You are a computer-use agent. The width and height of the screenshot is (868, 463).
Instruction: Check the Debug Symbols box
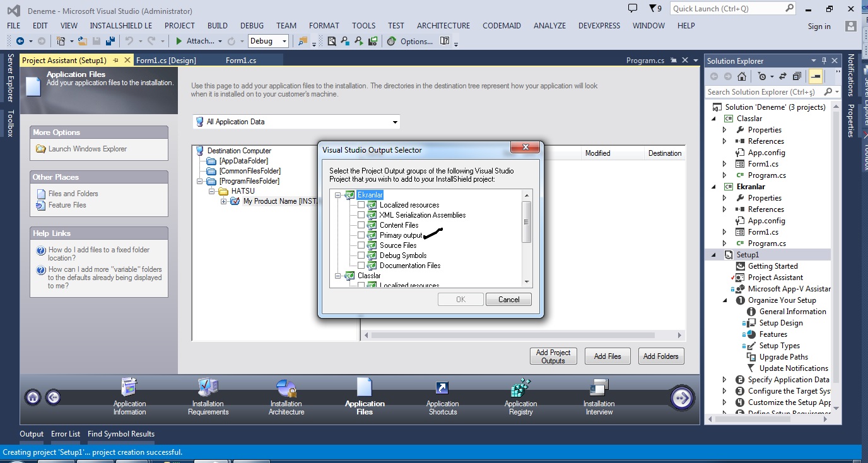coord(361,255)
